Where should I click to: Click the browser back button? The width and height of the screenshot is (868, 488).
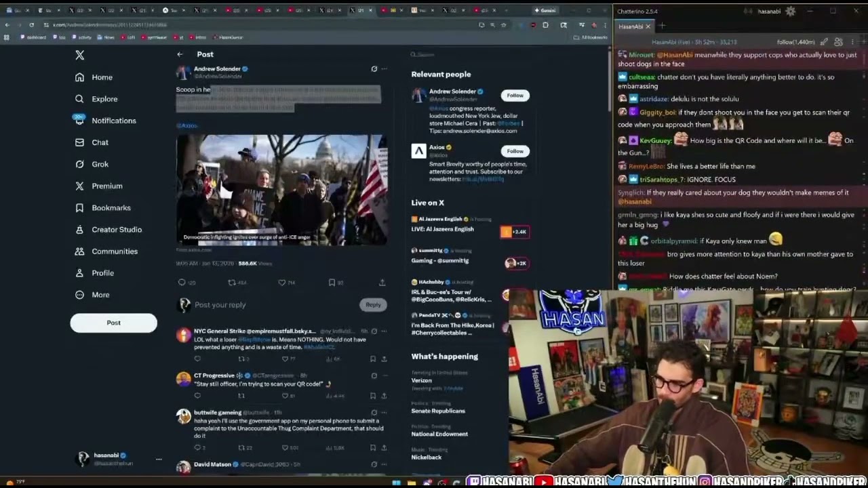pos(7,25)
